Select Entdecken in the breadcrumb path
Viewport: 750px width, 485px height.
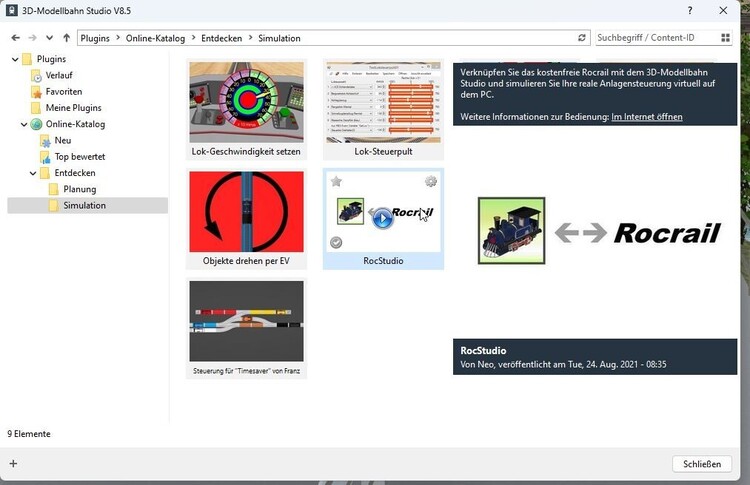[221, 38]
